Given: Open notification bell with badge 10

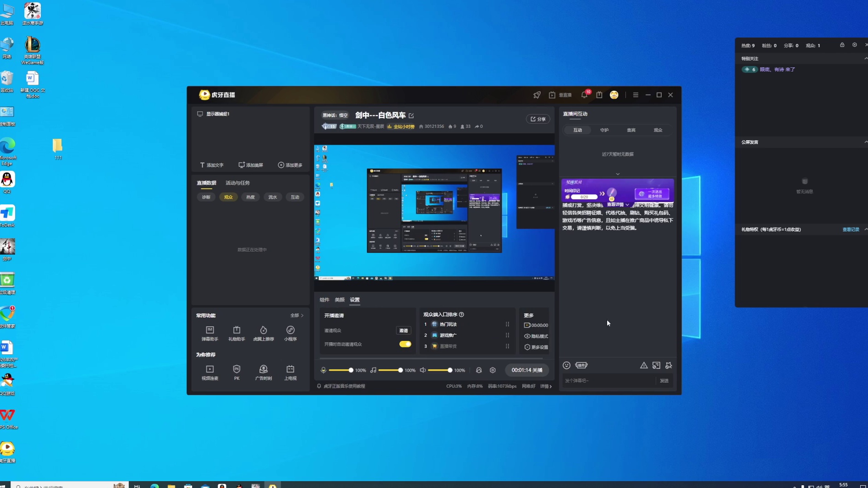Looking at the screenshot, I should tap(585, 94).
